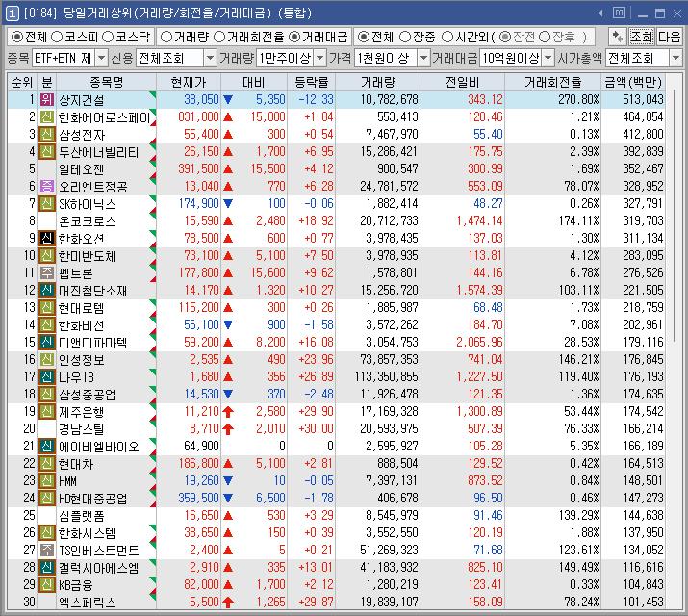Select the 시간외 session radio button

point(446,37)
